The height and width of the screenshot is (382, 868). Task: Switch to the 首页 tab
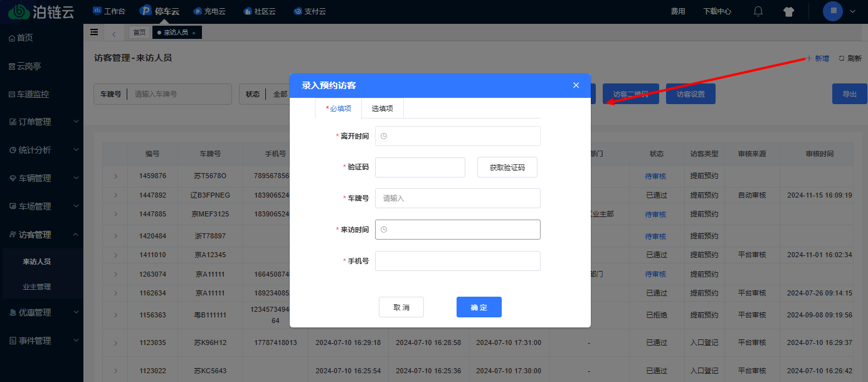click(139, 33)
